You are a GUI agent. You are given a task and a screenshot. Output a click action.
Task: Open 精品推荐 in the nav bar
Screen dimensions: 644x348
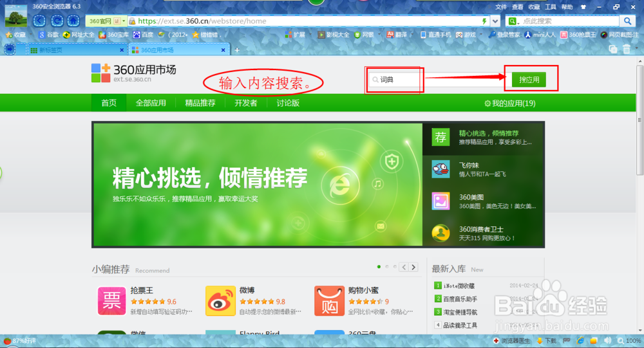pos(200,103)
